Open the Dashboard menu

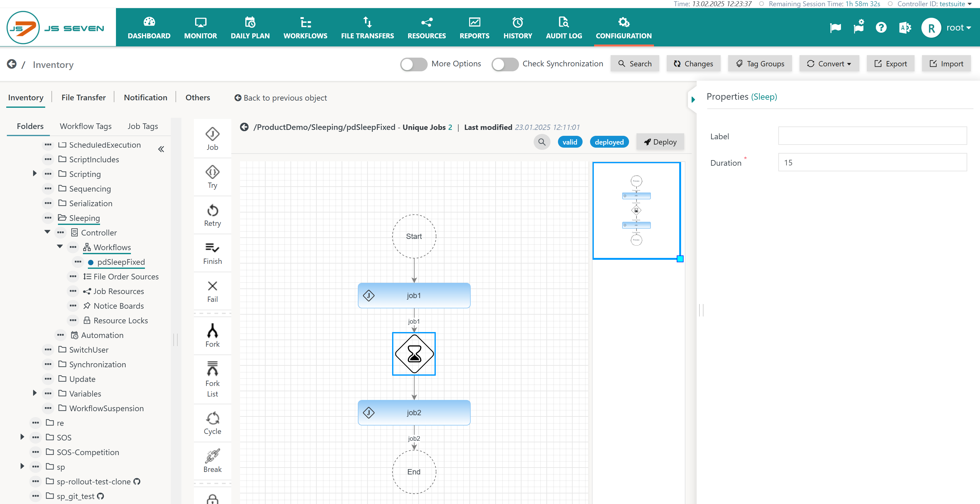click(149, 28)
